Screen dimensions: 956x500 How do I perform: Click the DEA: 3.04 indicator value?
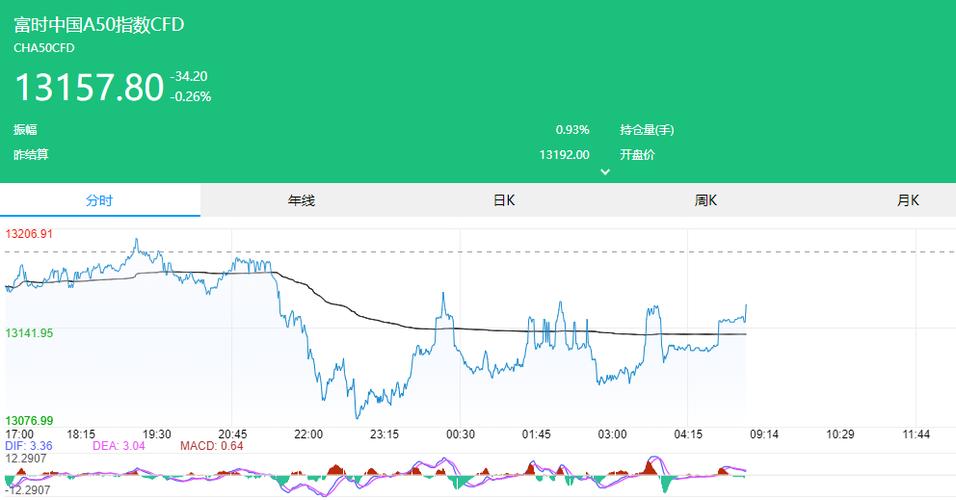(x=119, y=446)
